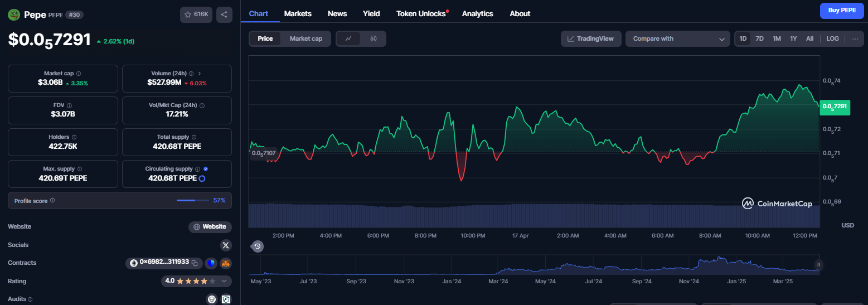868x305 pixels.
Task: Toggle the LOG scale option
Action: [x=832, y=38]
